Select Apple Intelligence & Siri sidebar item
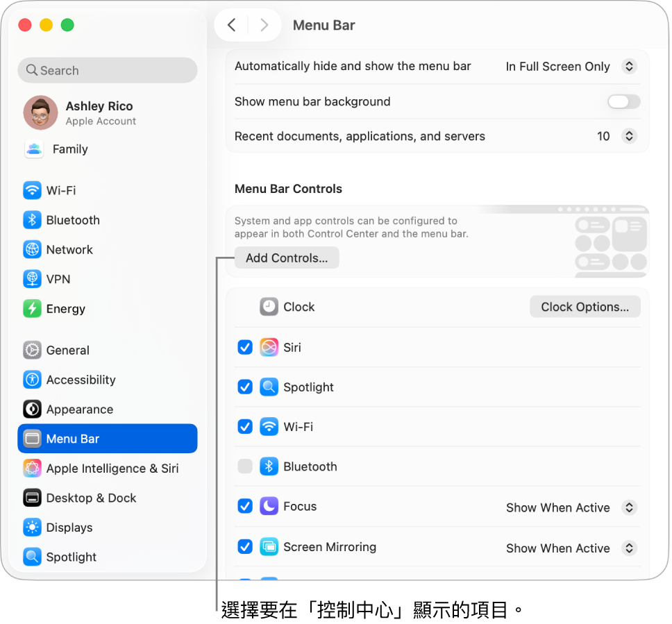 111,469
